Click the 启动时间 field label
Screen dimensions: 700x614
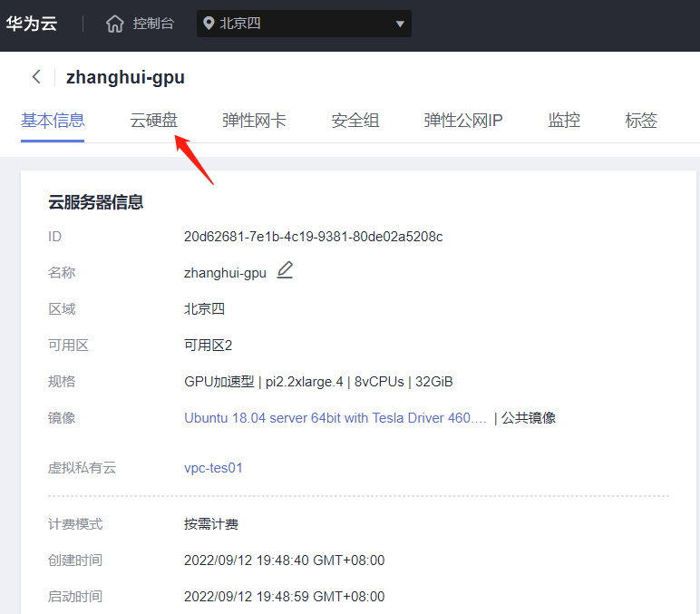[75, 597]
